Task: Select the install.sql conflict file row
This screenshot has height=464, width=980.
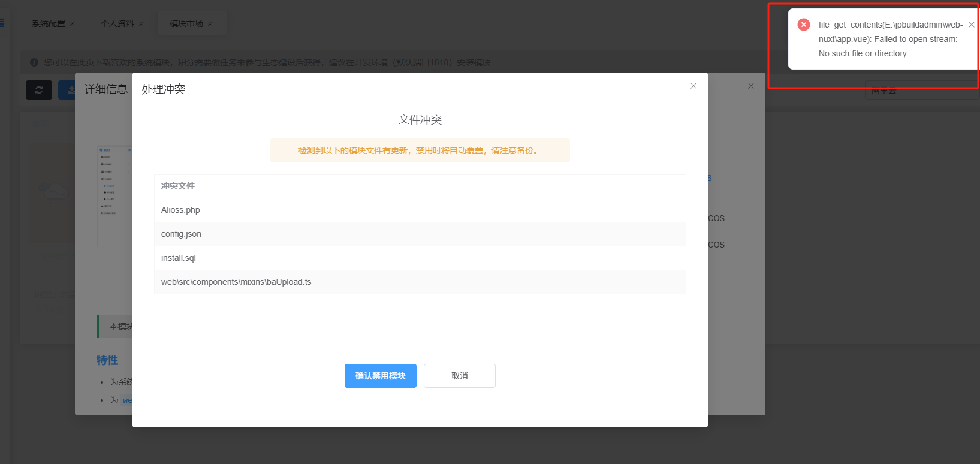Action: (420, 258)
